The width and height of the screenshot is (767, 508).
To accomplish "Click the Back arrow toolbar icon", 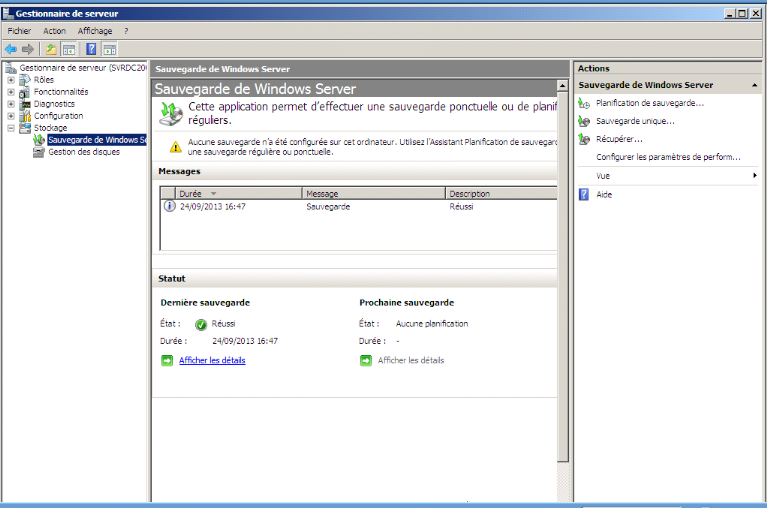I will click(11, 49).
